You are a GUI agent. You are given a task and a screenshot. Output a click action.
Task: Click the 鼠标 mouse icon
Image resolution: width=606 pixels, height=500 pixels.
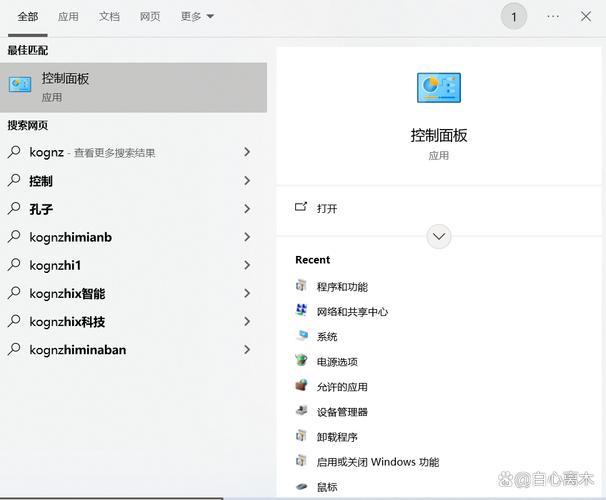click(x=301, y=486)
